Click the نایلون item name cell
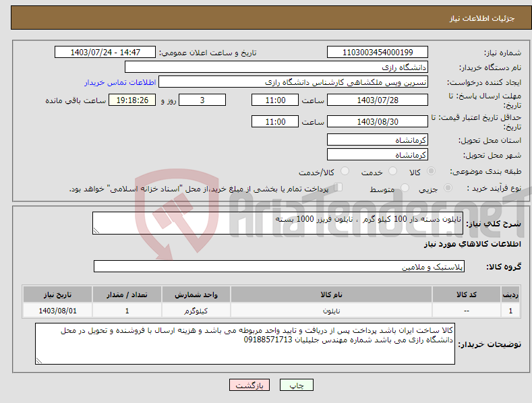Image resolution: width=532 pixels, height=403 pixels. (331, 311)
